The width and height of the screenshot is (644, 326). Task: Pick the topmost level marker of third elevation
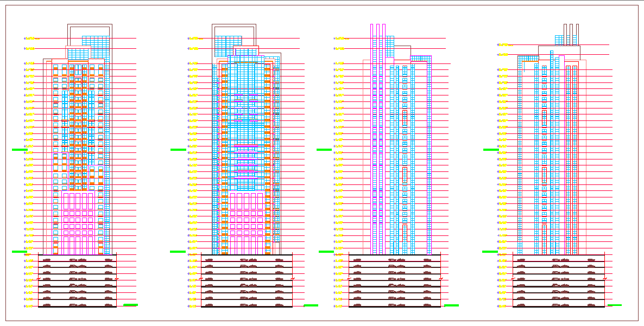(x=340, y=39)
